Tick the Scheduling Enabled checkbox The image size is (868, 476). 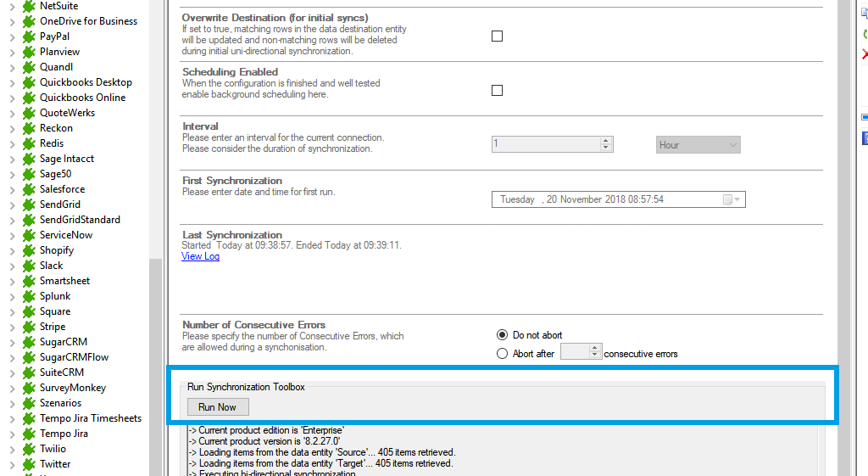498,91
